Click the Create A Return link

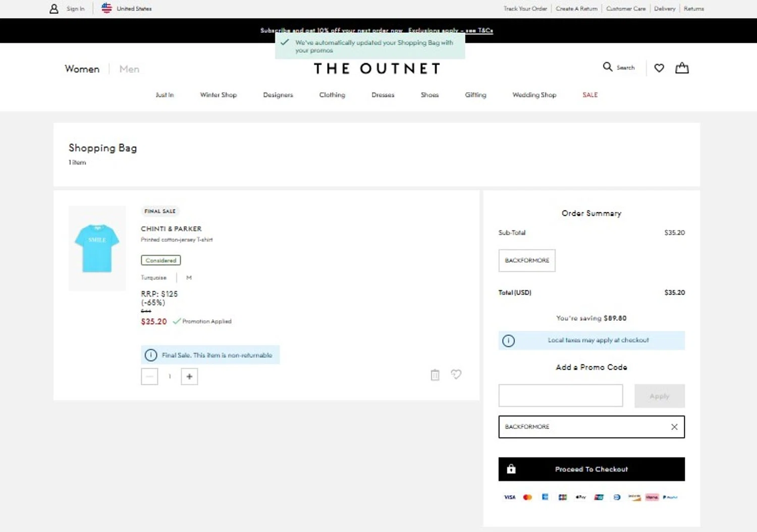tap(576, 9)
